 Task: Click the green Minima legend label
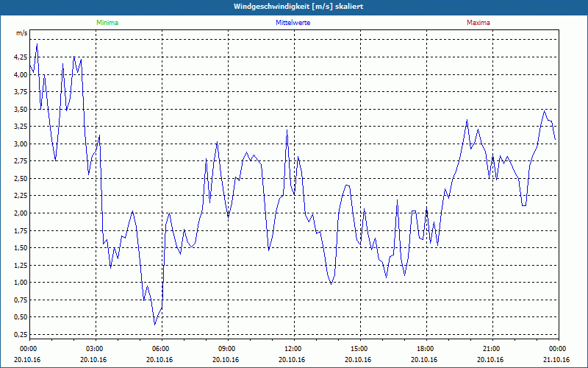107,23
